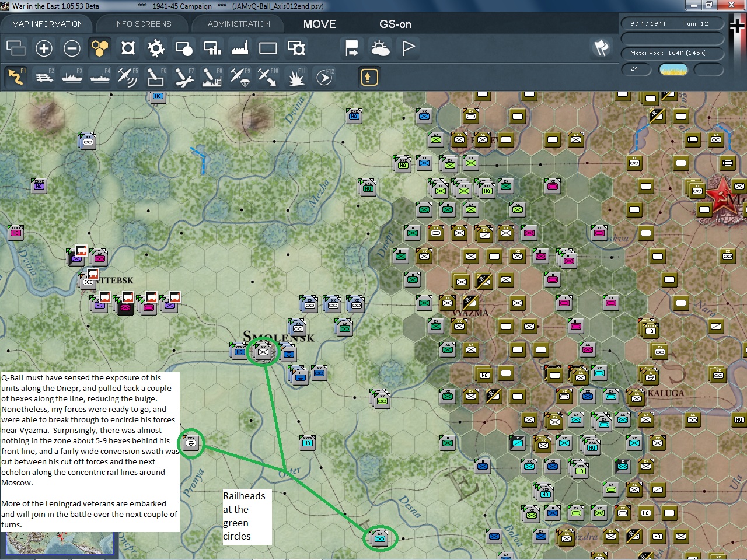Toggle the gear-shaped map overlay icon
The image size is (747, 560).
(156, 48)
